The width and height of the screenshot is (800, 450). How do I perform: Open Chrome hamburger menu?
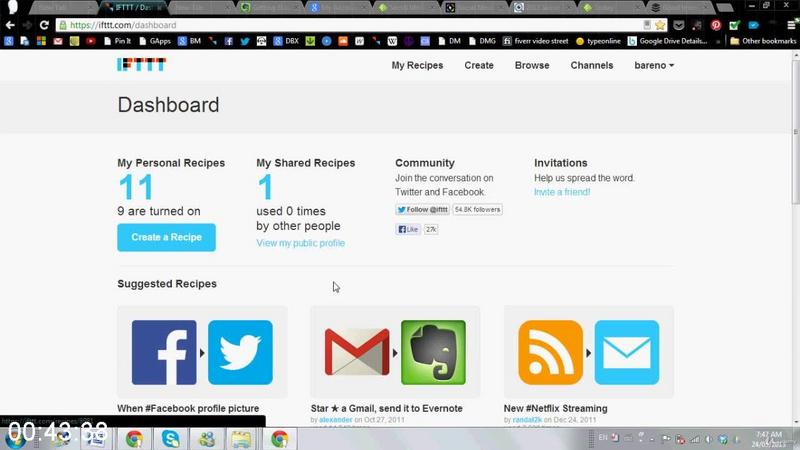(x=791, y=25)
